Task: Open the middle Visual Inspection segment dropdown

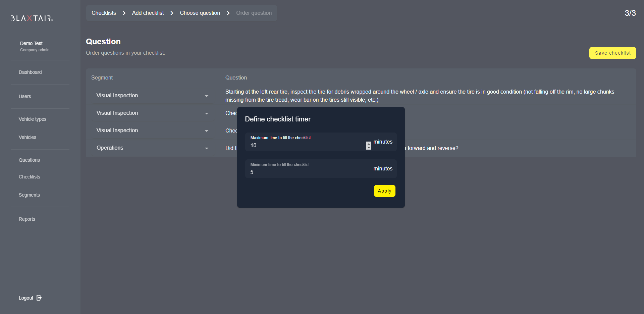Action: (206, 113)
